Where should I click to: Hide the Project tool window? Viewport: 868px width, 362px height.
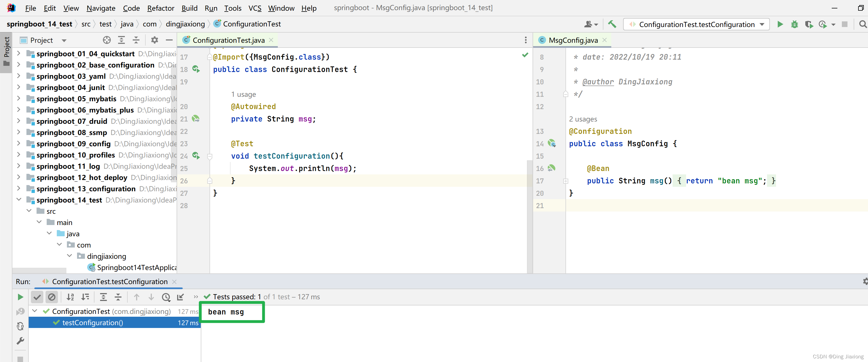pyautogui.click(x=169, y=40)
